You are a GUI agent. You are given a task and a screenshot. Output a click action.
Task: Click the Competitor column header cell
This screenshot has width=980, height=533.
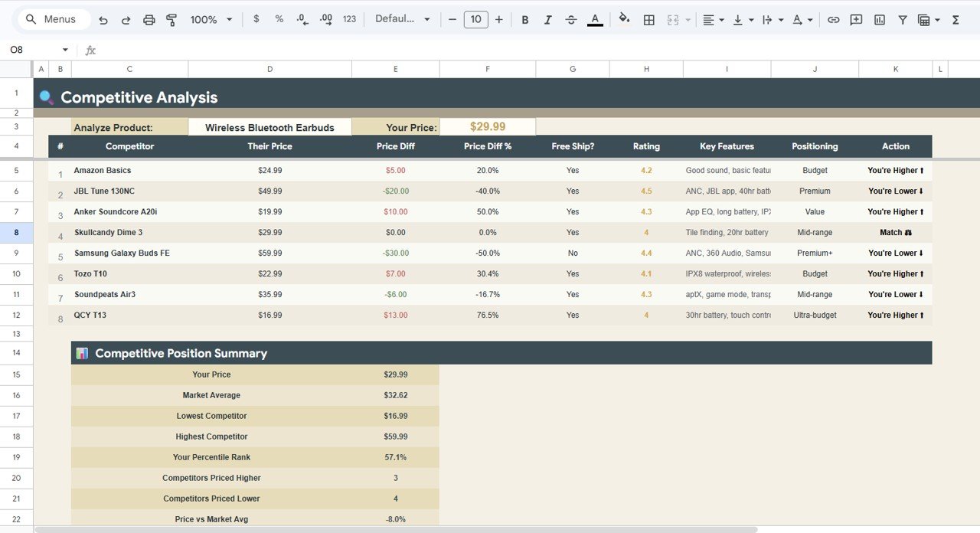point(129,146)
